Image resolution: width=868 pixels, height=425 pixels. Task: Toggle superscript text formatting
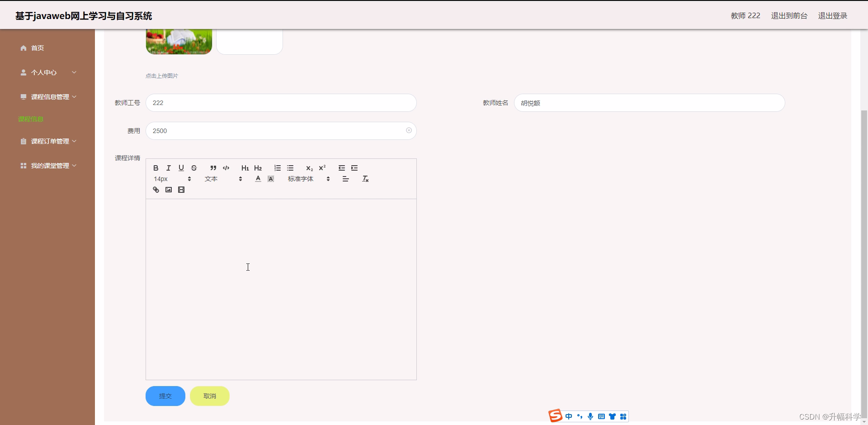322,168
